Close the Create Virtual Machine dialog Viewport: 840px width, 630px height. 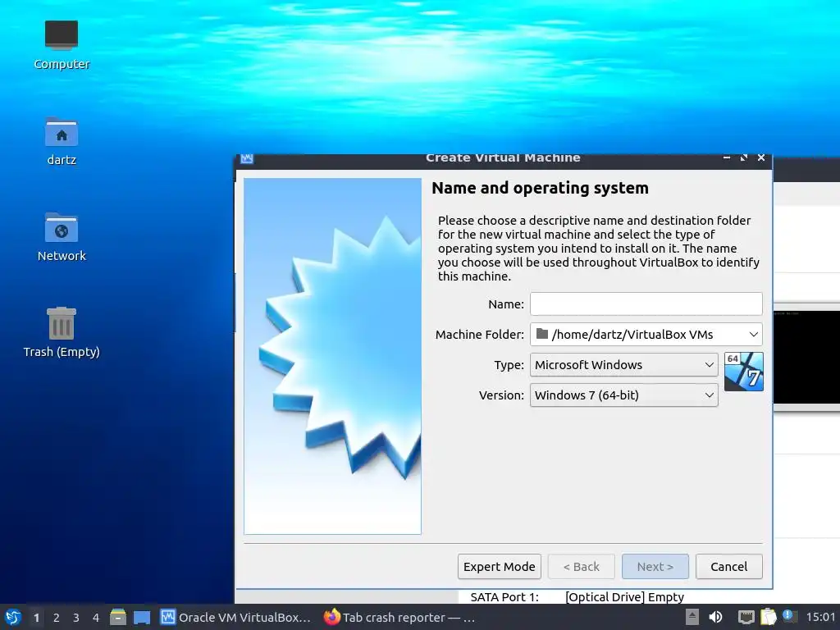pyautogui.click(x=761, y=157)
